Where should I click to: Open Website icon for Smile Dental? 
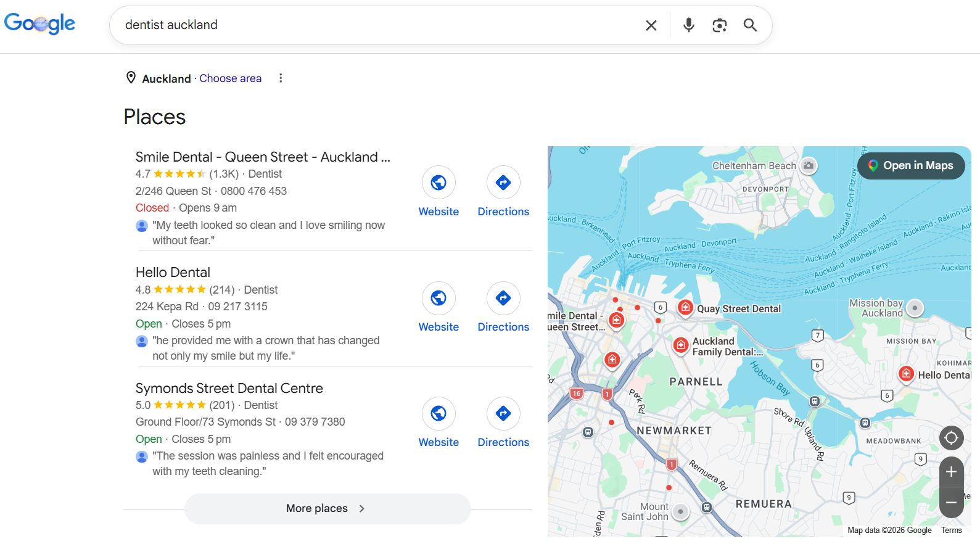(x=439, y=183)
